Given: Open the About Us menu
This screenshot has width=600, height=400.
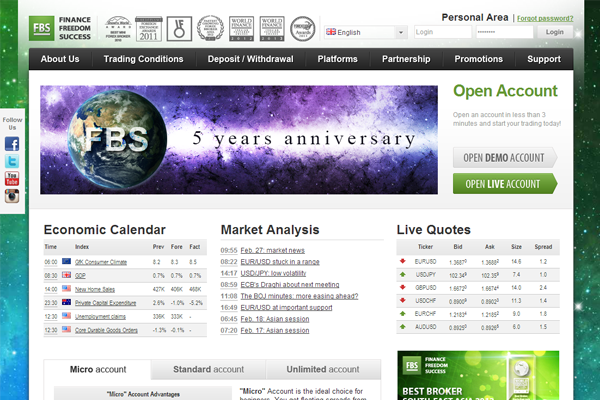Looking at the screenshot, I should (60, 59).
